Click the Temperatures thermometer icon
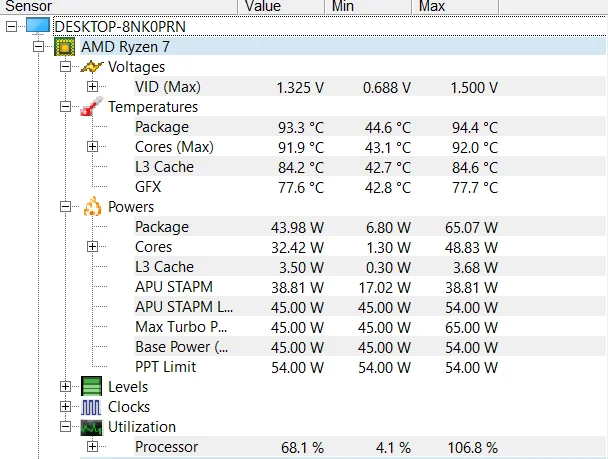Viewport: 608px width, 459px height. point(92,107)
